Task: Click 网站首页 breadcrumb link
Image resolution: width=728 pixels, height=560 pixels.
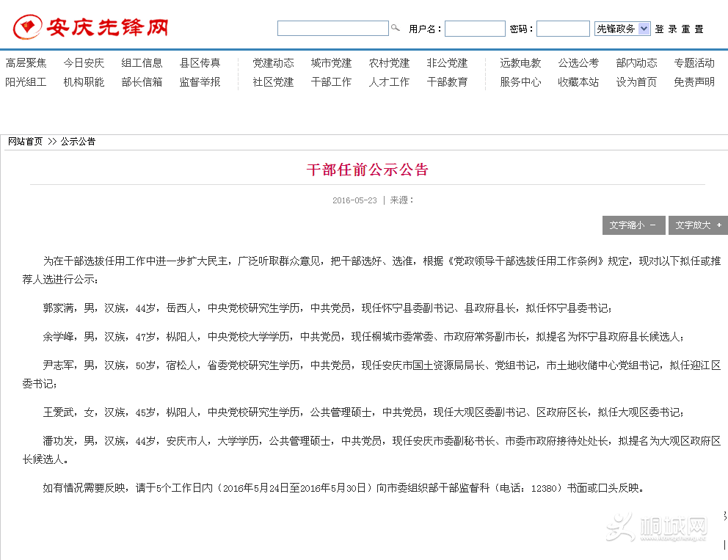Action: [25, 142]
